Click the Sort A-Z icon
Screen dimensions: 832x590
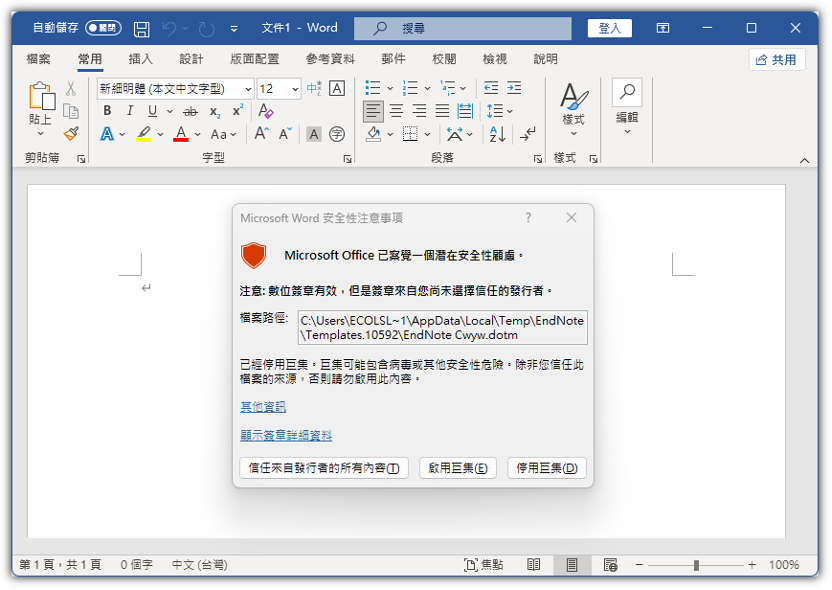[497, 134]
